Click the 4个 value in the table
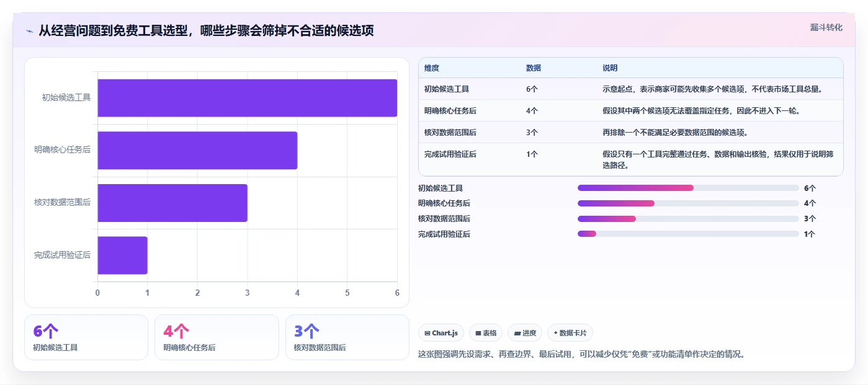Viewport: 868px width, 385px height. point(532,110)
